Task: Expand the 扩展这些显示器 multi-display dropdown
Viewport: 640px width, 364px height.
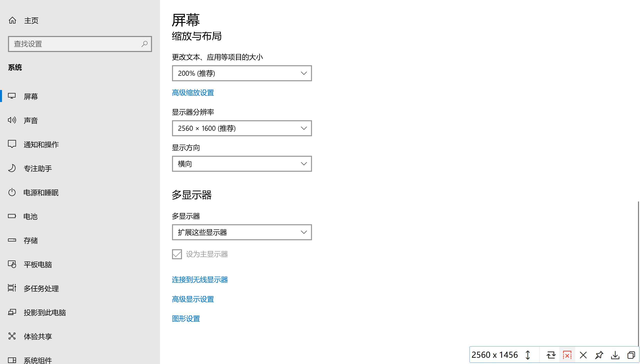Action: [x=242, y=232]
